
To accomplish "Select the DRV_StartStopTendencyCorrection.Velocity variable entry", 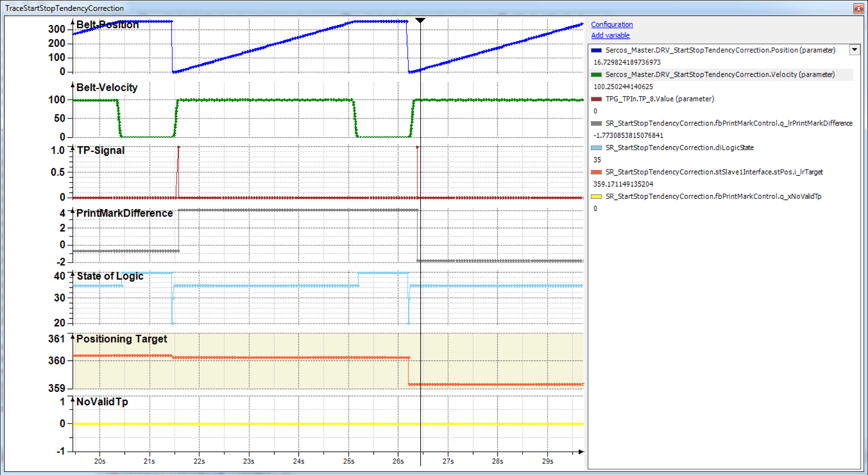I will pyautogui.click(x=720, y=75).
